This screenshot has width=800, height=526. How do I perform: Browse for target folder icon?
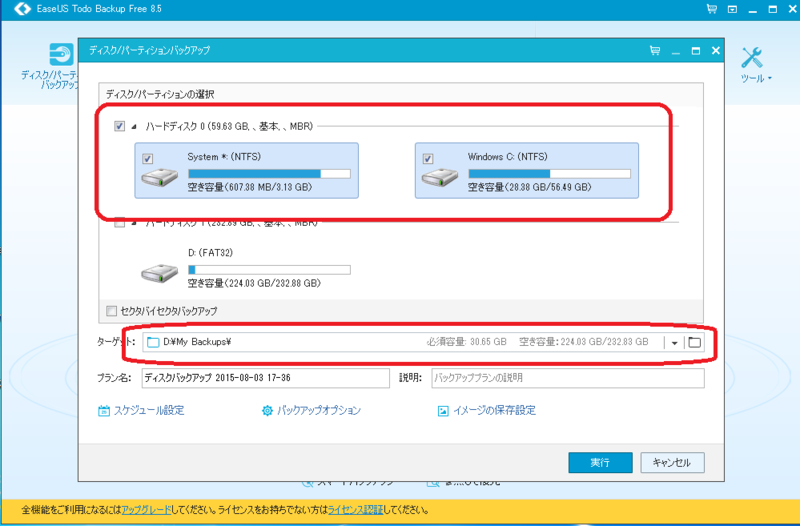click(x=694, y=342)
